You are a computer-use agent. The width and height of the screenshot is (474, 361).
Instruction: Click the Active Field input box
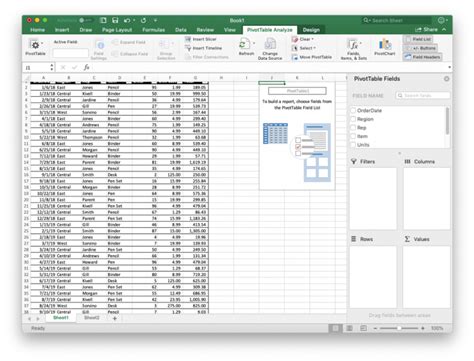70,53
